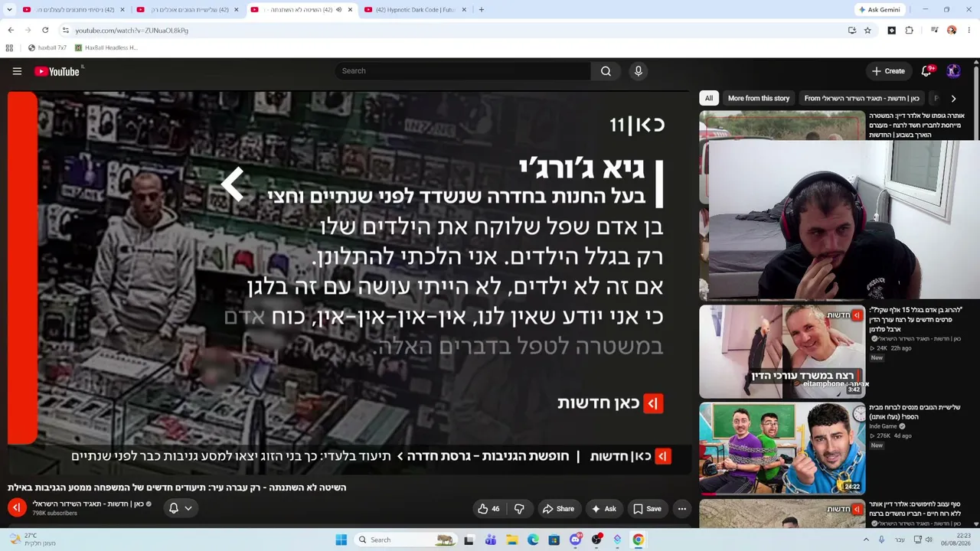
Task: Click the video title below the player
Action: (177, 487)
